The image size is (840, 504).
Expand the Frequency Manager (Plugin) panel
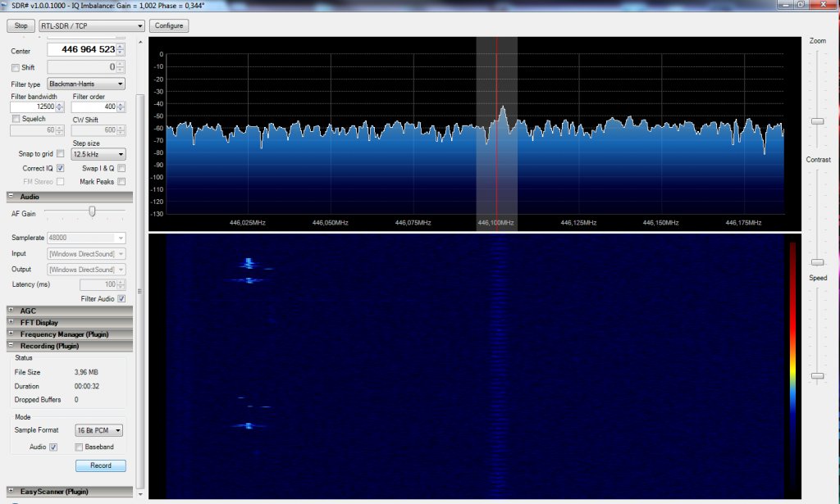pos(11,334)
